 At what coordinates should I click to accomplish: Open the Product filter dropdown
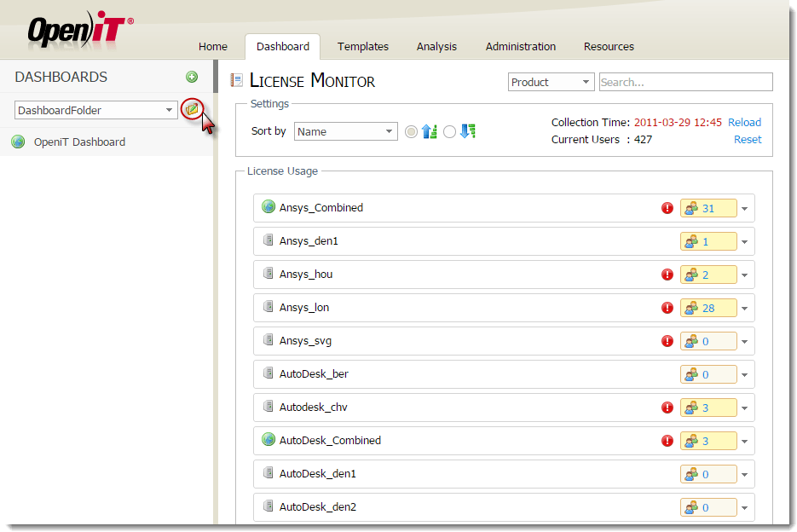tap(551, 82)
